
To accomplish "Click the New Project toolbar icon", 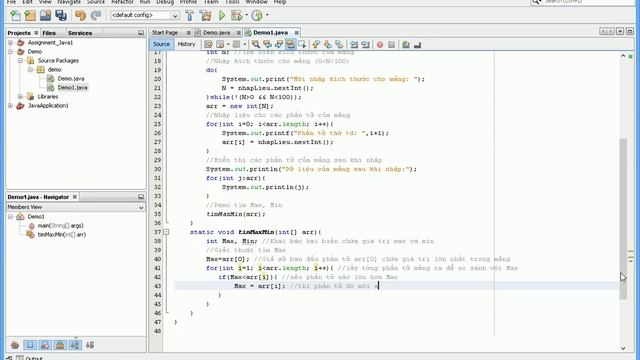I will (30, 16).
